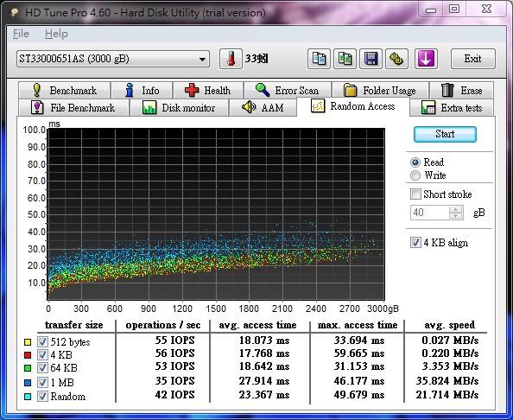The height and width of the screenshot is (420, 513).
Task: Open the File menu
Action: 21,34
